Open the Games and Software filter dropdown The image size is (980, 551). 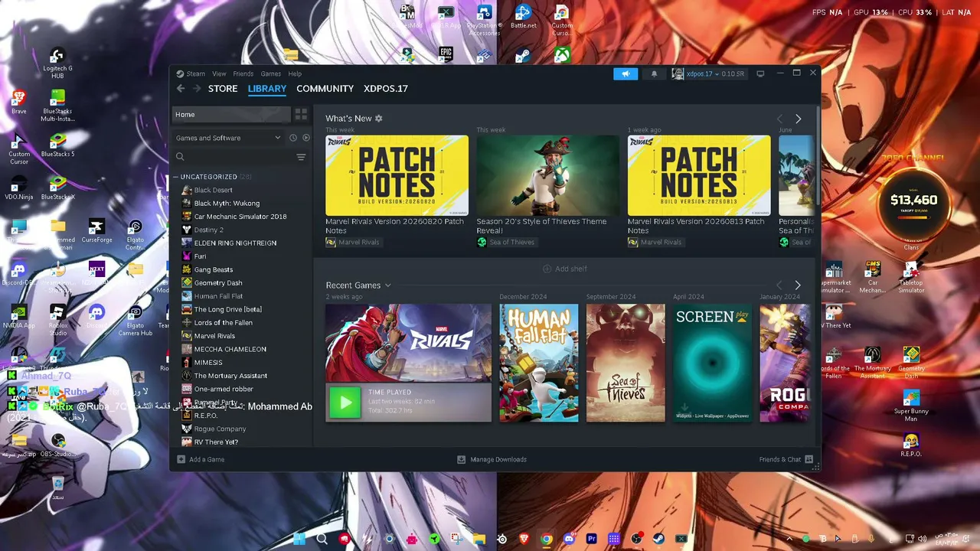228,138
